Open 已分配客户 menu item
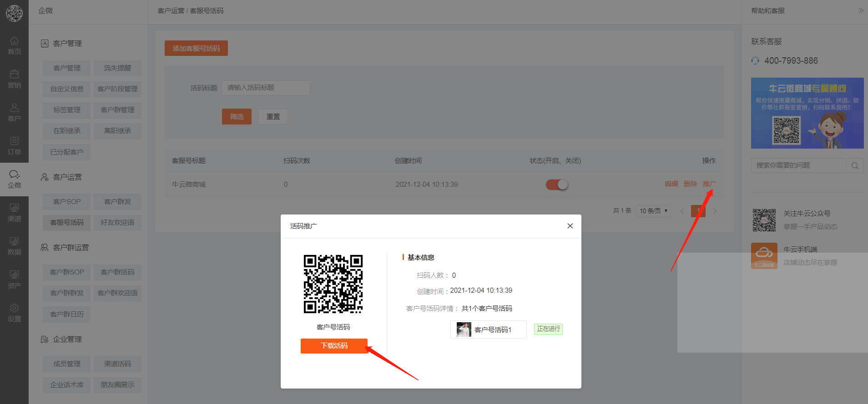The height and width of the screenshot is (404, 868). pos(67,152)
